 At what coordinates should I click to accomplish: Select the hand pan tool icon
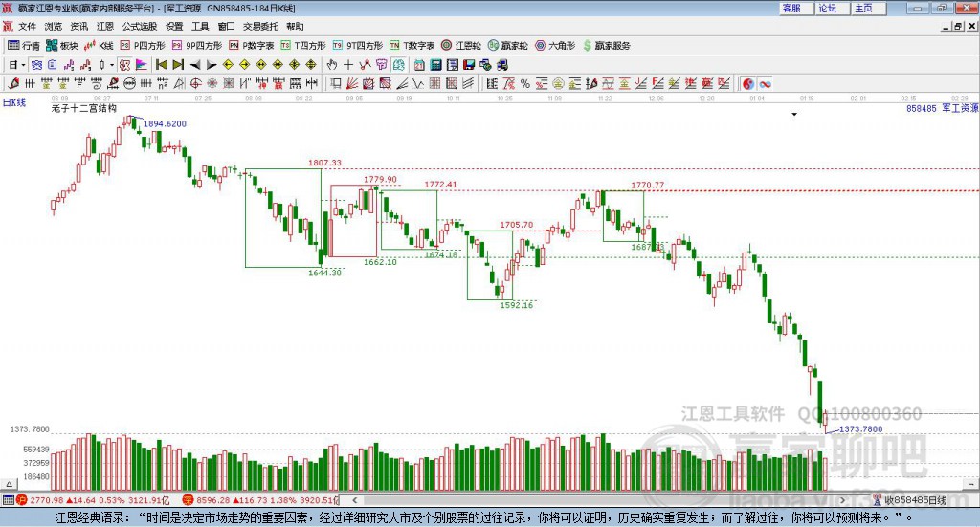point(332,65)
